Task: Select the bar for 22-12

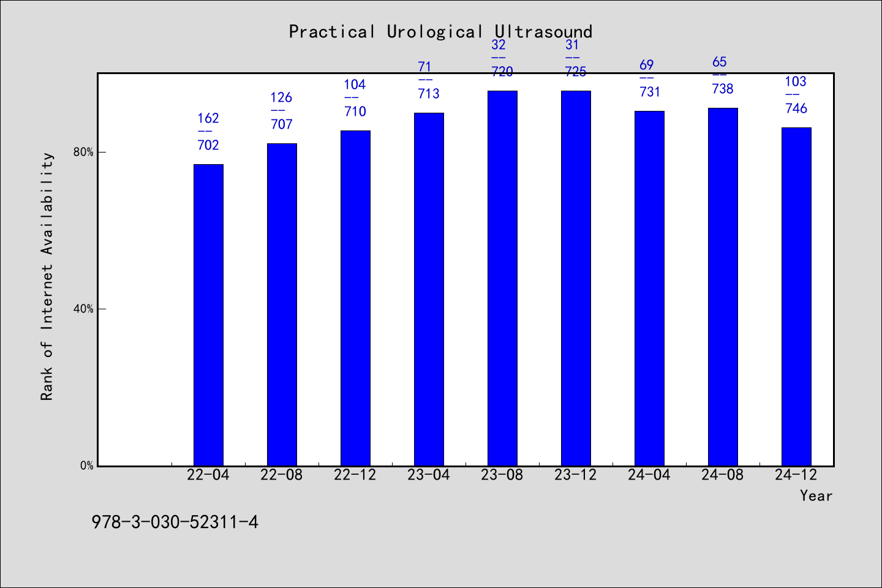Action: 355,298
